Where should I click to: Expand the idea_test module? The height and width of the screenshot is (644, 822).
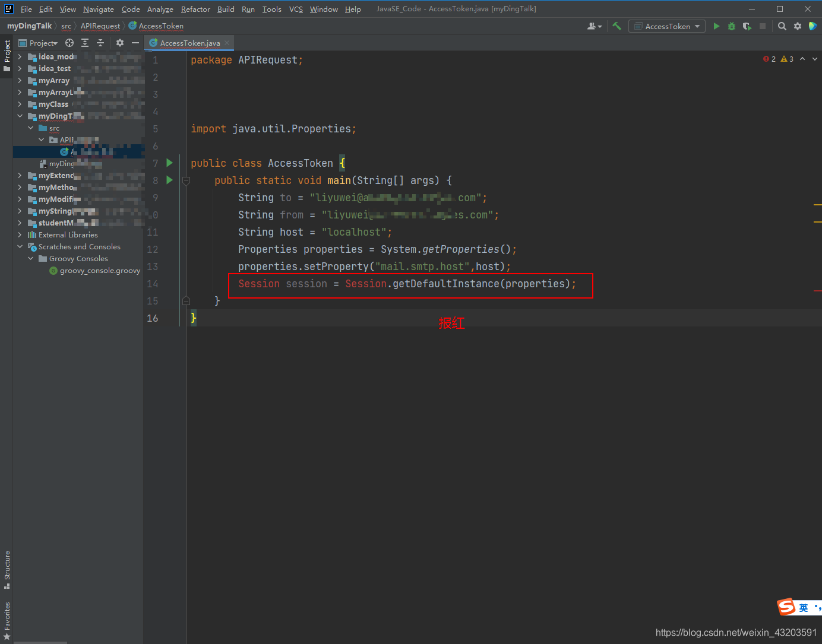pos(20,69)
